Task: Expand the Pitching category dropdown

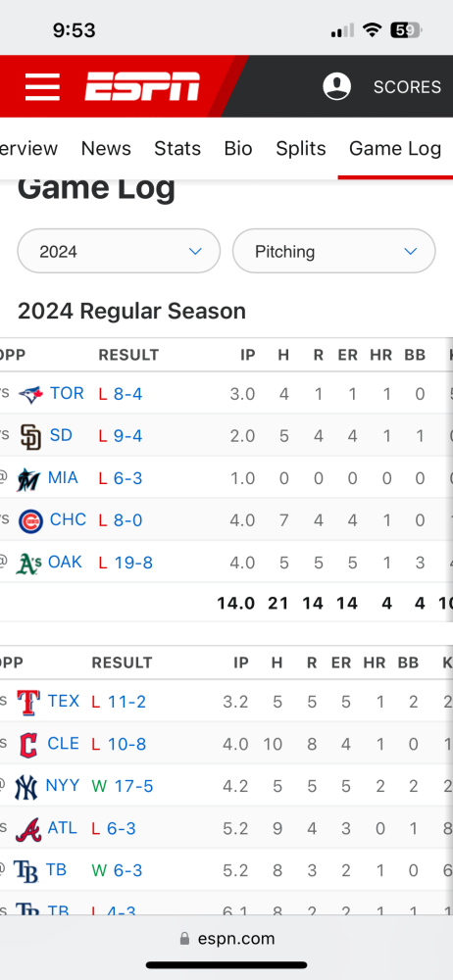Action: [333, 251]
